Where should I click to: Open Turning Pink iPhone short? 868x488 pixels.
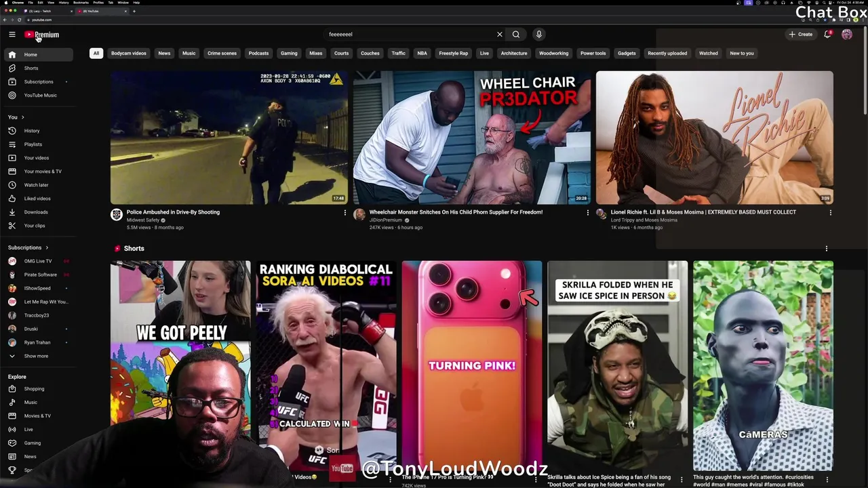[x=472, y=366]
